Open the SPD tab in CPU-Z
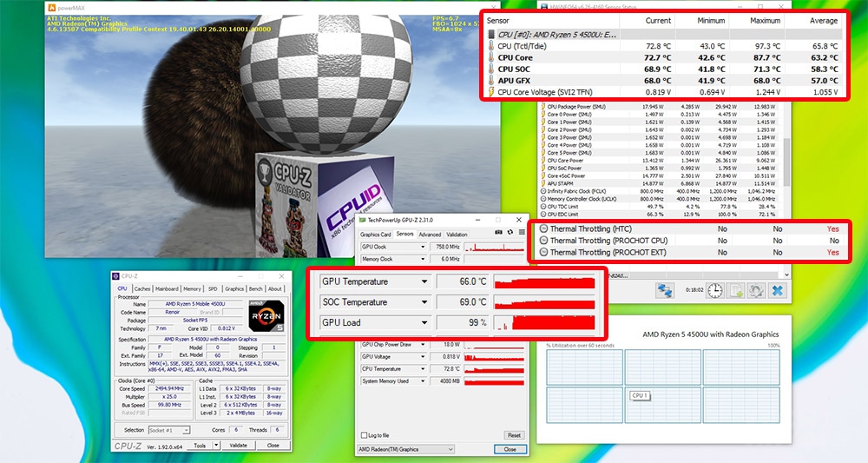 [x=213, y=289]
